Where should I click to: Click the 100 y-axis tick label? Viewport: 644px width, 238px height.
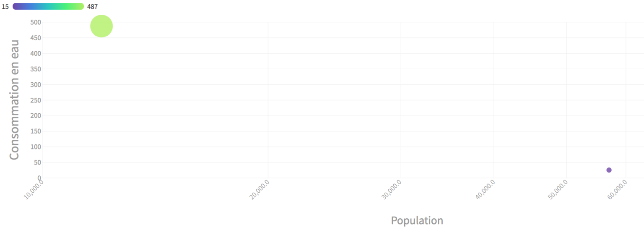[x=35, y=147]
